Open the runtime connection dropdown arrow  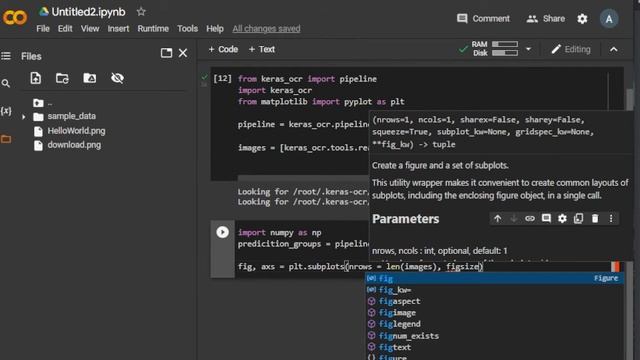pyautogui.click(x=528, y=49)
